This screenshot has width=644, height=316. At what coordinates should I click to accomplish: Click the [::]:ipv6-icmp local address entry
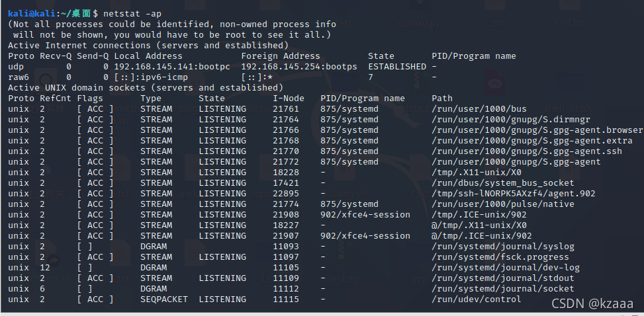pyautogui.click(x=151, y=77)
